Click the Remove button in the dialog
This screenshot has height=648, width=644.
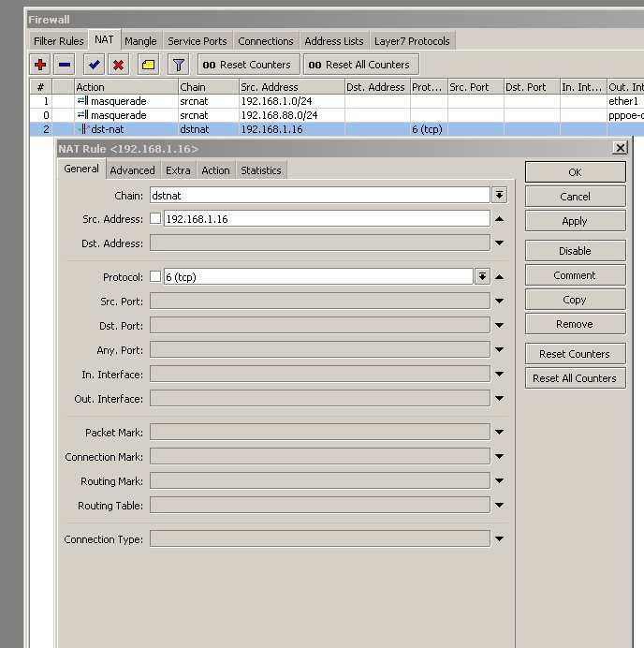coord(575,324)
